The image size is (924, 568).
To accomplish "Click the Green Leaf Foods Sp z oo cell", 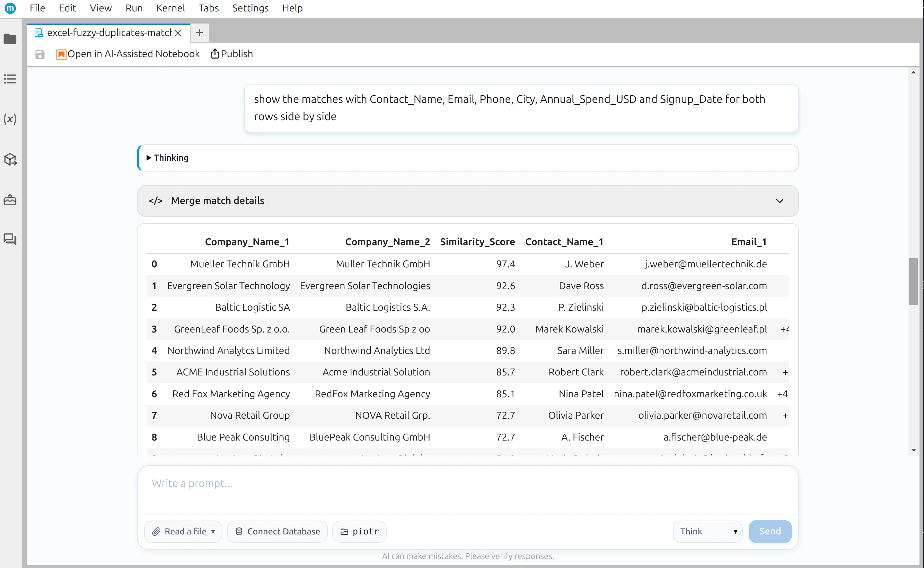I will point(374,329).
